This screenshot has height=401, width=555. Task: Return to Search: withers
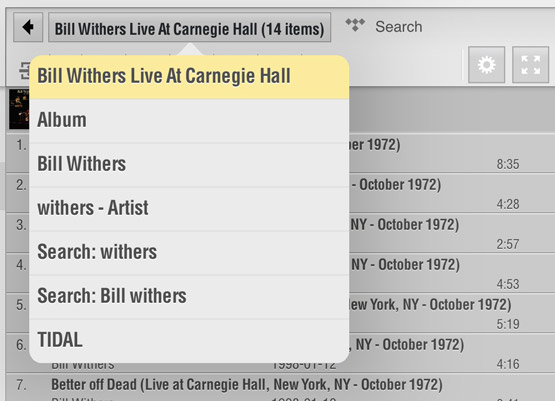point(189,252)
